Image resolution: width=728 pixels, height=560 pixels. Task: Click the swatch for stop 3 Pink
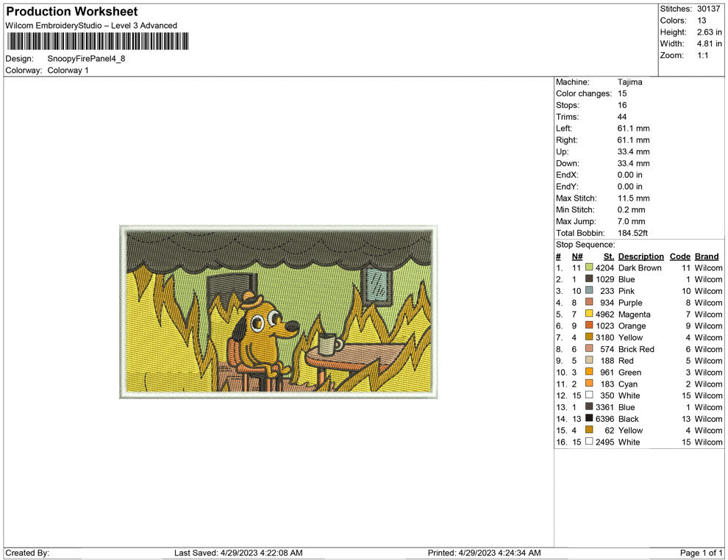[x=589, y=290]
